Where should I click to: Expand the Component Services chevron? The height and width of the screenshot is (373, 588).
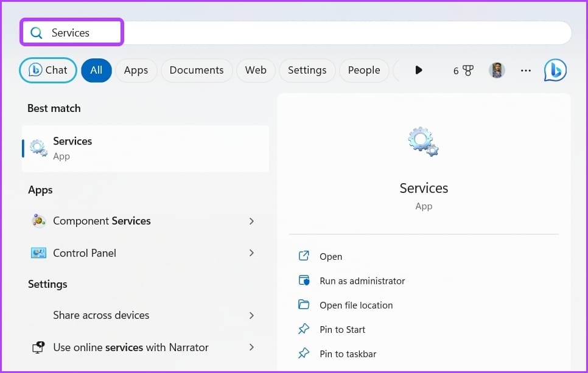coord(251,221)
